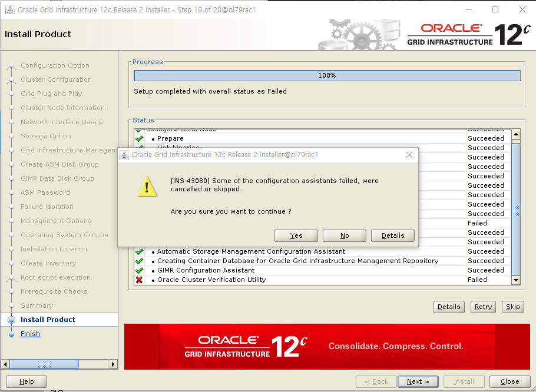The image size is (536, 392).
Task: Select the Create Inventory step
Action: click(x=48, y=263)
